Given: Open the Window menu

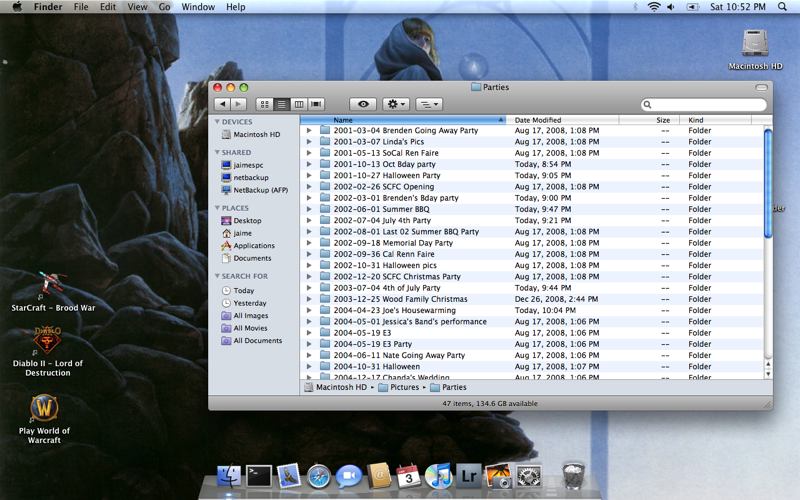Looking at the screenshot, I should point(198,7).
